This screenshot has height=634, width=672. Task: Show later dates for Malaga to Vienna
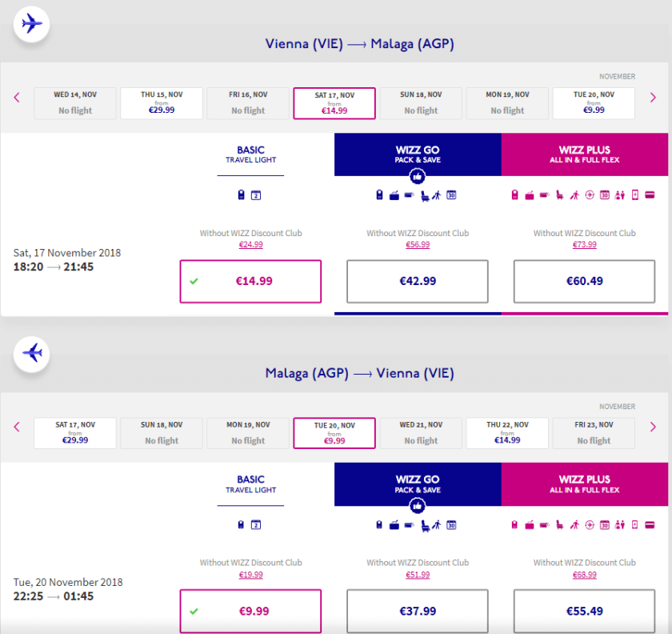tap(653, 427)
